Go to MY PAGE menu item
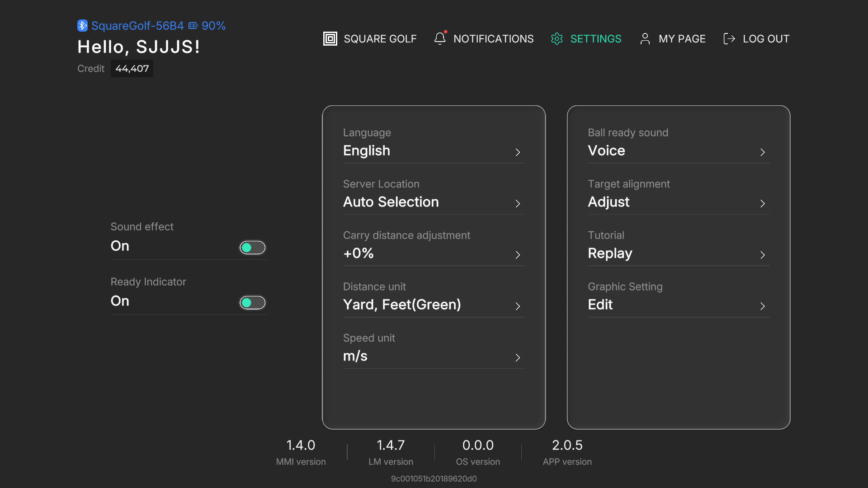 coord(682,39)
